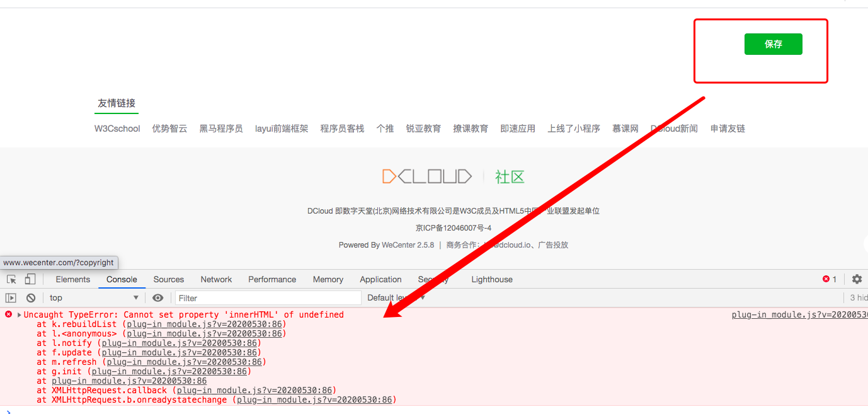Open the 程序员客栈 link
Screen dimensions: 868x414
point(342,129)
